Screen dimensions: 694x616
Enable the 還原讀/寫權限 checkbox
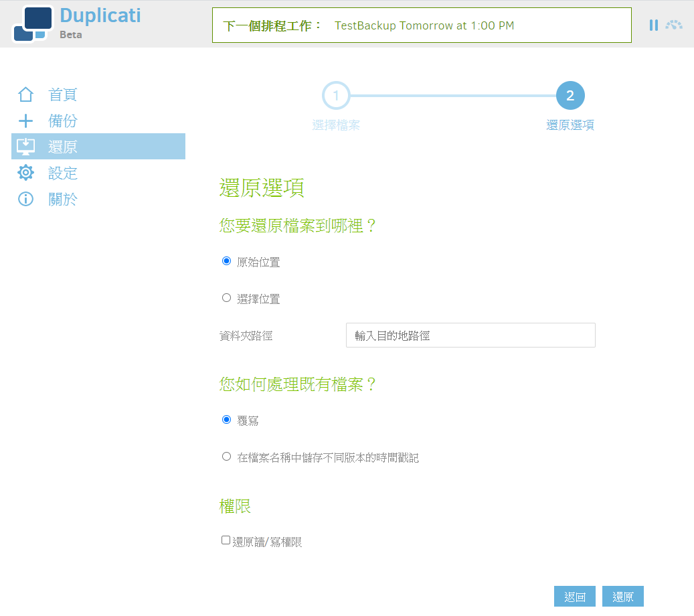click(226, 540)
